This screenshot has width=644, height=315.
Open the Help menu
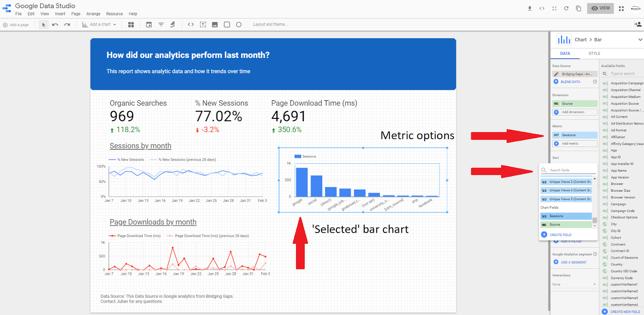tap(133, 14)
